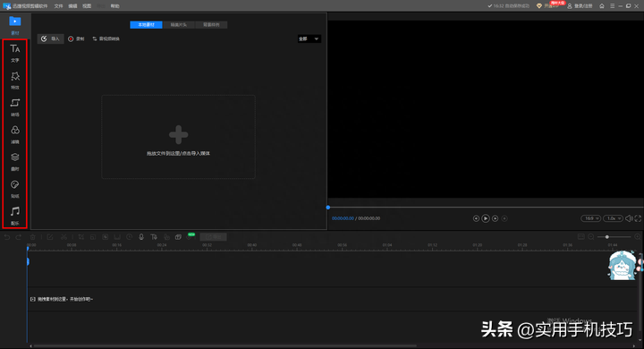Switch to the rightmost media tab
Viewport: 644px width, 349px height.
tap(211, 25)
